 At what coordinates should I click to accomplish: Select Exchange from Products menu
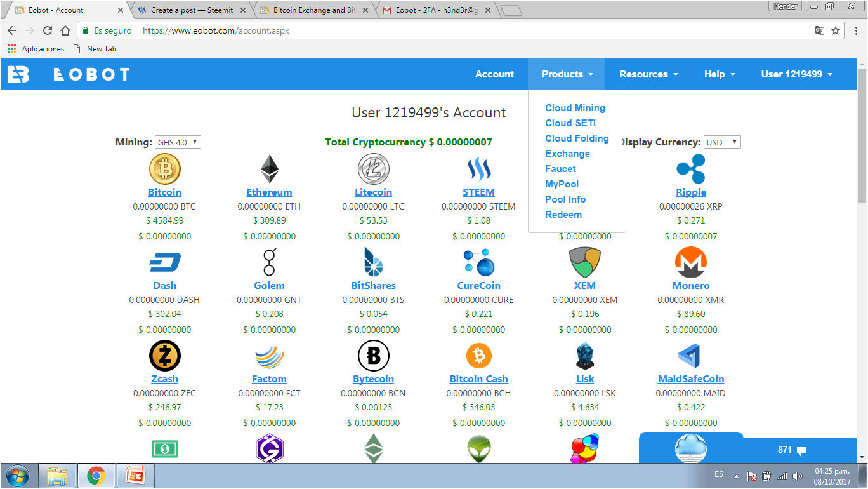coord(567,154)
